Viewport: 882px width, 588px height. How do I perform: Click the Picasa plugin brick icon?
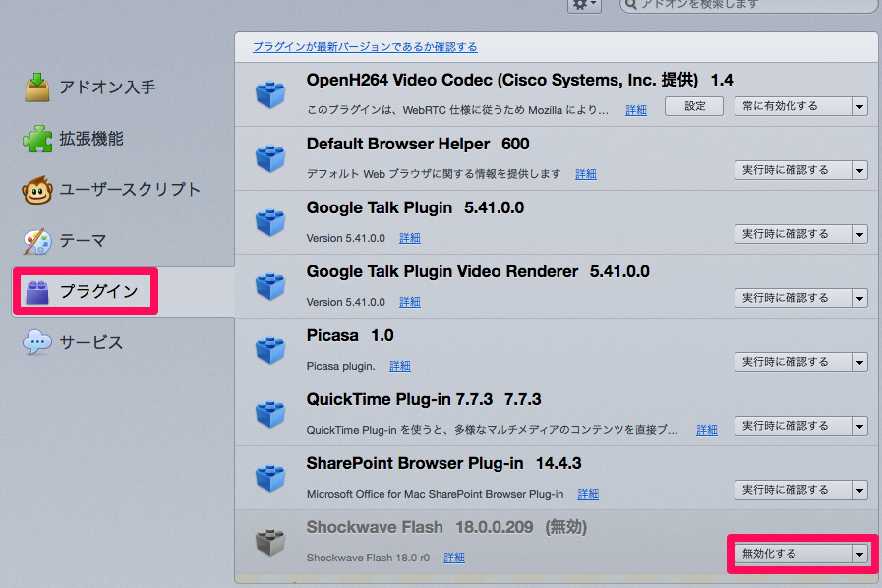pyautogui.click(x=270, y=350)
